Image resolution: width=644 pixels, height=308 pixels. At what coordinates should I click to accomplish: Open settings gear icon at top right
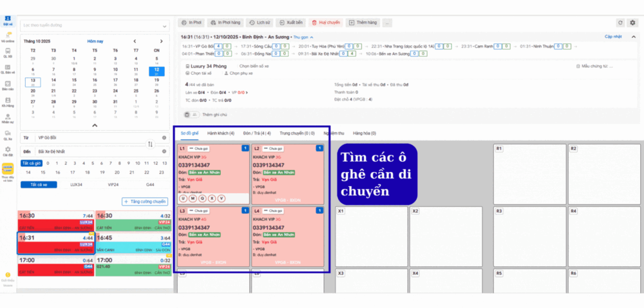click(632, 23)
